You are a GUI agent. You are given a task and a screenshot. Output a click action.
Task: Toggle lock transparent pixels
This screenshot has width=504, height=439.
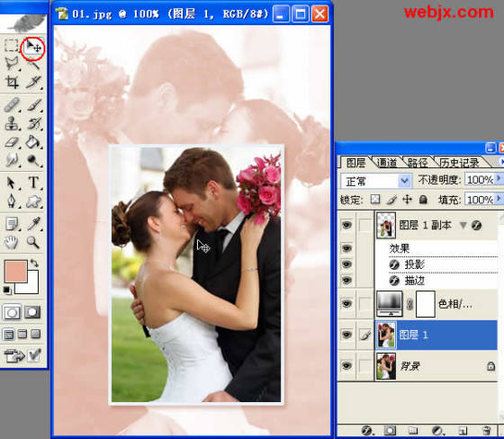375,200
